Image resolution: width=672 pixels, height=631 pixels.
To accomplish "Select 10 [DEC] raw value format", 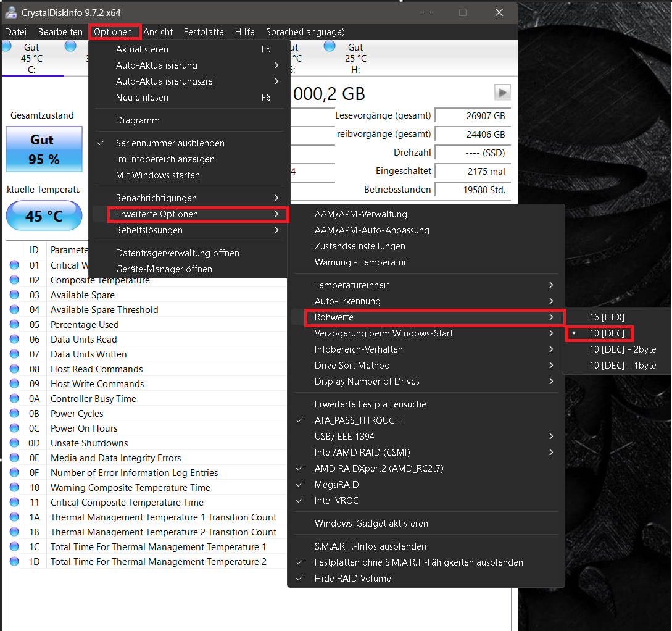I will (x=617, y=333).
